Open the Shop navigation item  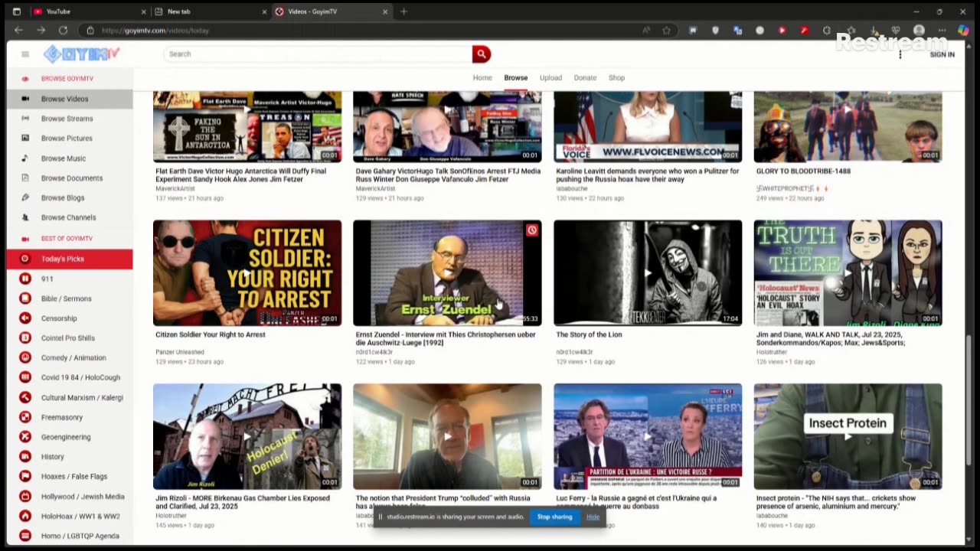pos(616,78)
